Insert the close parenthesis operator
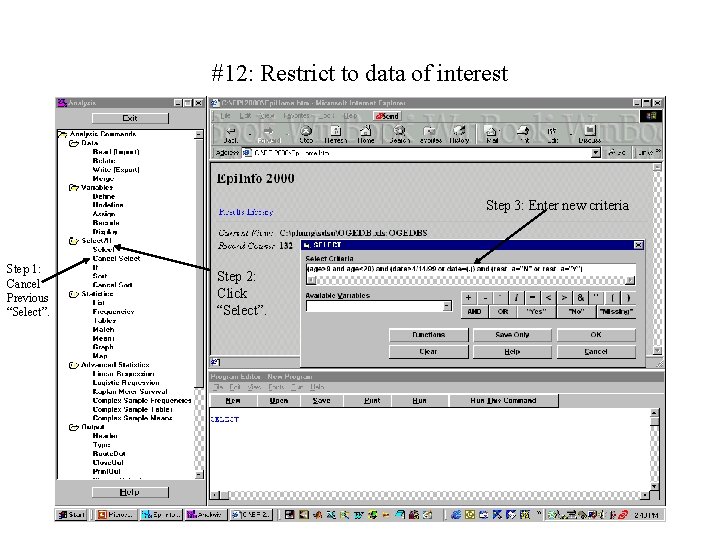 pyautogui.click(x=629, y=298)
